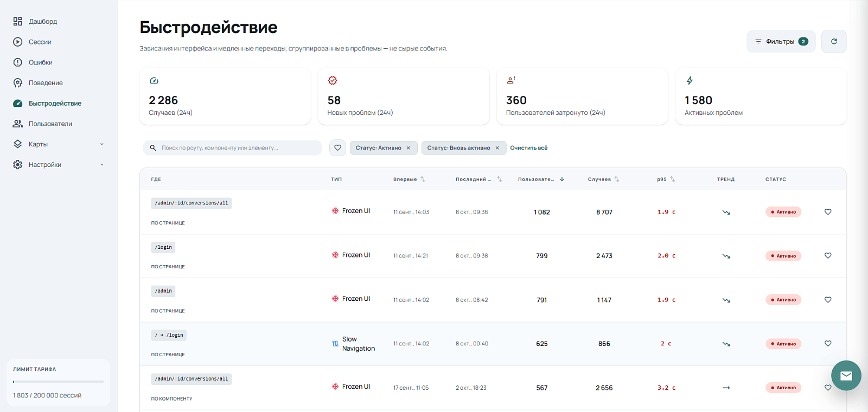Click the badge icon on Новых проблем card
The height and width of the screenshot is (412, 868).
coord(333,81)
